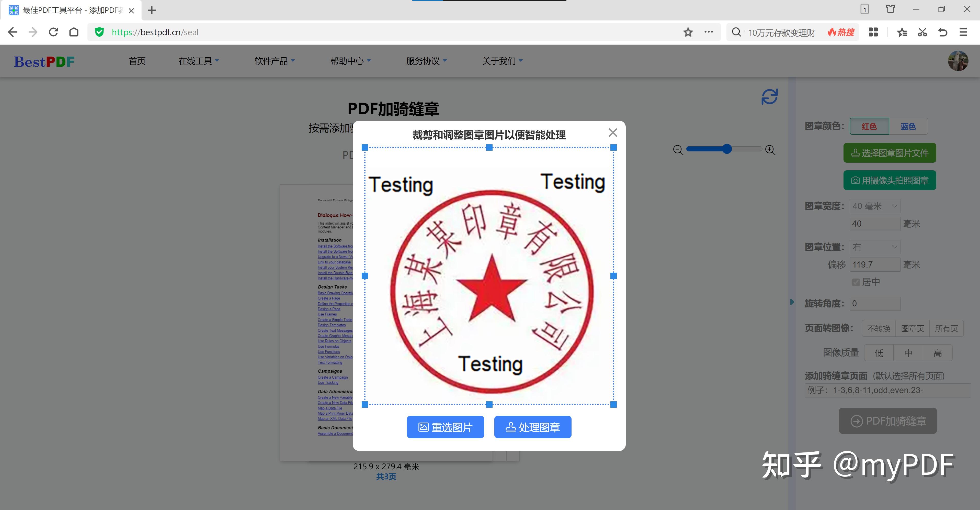Click the 重选图片 button
This screenshot has height=510, width=980.
[445, 427]
